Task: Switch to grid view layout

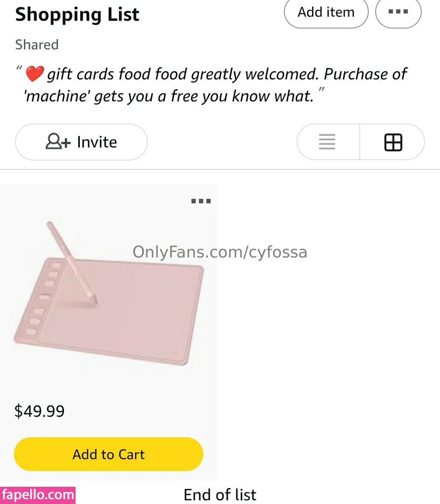Action: pos(393,142)
